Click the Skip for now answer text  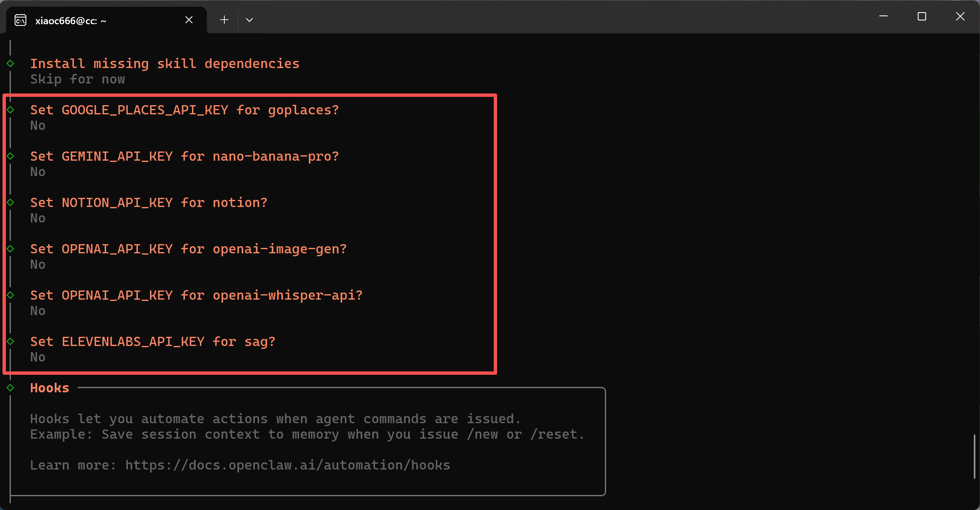tap(77, 79)
